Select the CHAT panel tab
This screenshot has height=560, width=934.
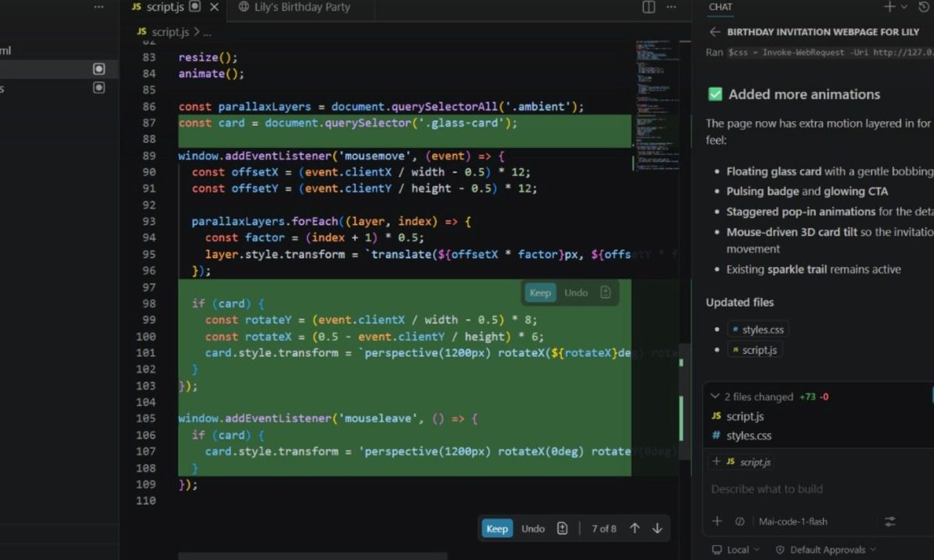[720, 7]
